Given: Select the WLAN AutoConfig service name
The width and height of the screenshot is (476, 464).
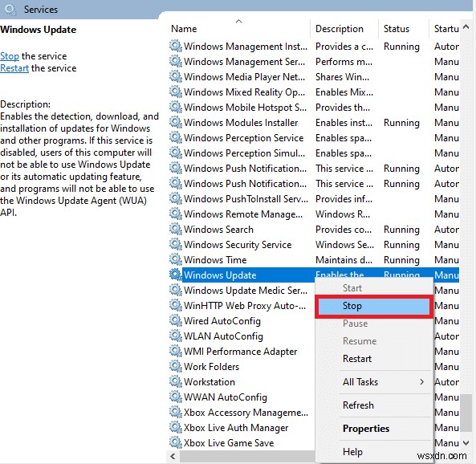Looking at the screenshot, I should (223, 336).
